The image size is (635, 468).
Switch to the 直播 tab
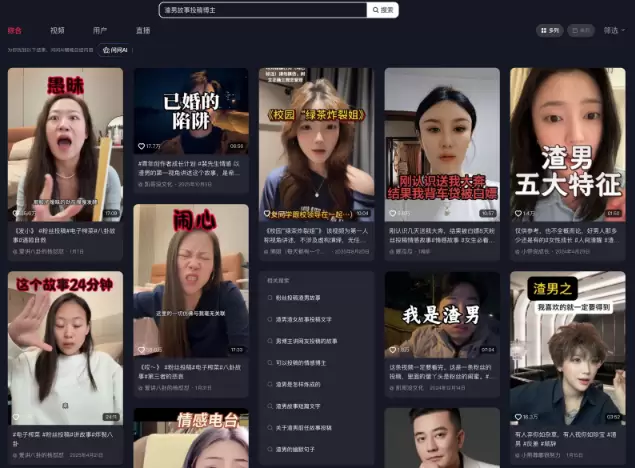pyautogui.click(x=143, y=30)
